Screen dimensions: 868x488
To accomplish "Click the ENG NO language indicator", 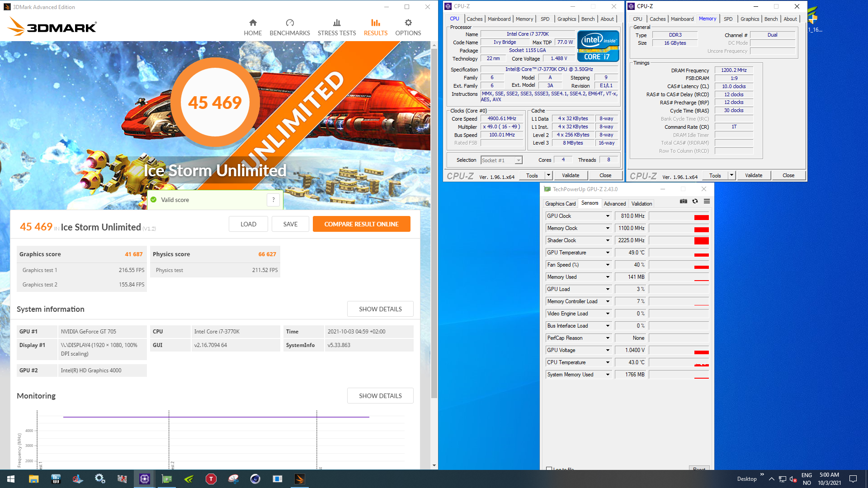I will [x=807, y=479].
